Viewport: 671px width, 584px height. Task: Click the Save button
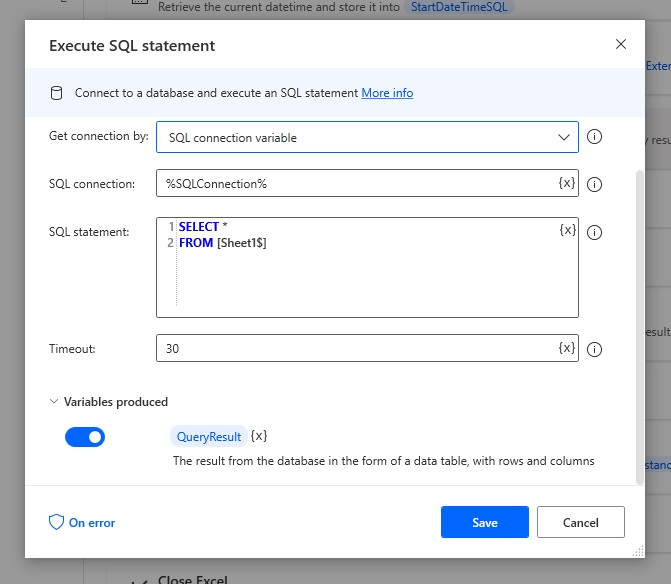(x=485, y=522)
